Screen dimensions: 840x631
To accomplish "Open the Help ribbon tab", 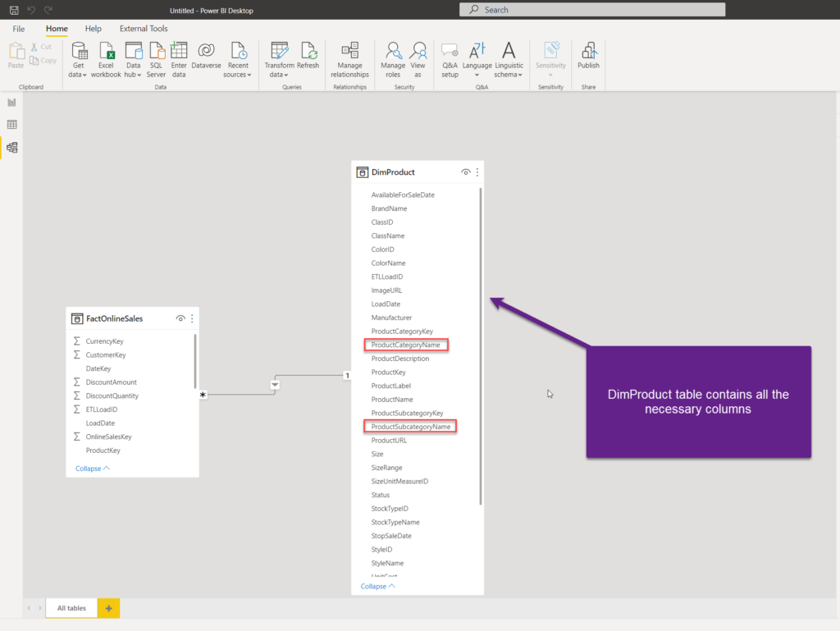I will coord(94,29).
